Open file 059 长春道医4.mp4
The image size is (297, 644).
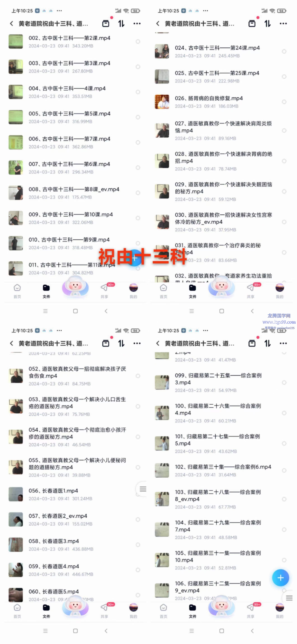(75, 570)
